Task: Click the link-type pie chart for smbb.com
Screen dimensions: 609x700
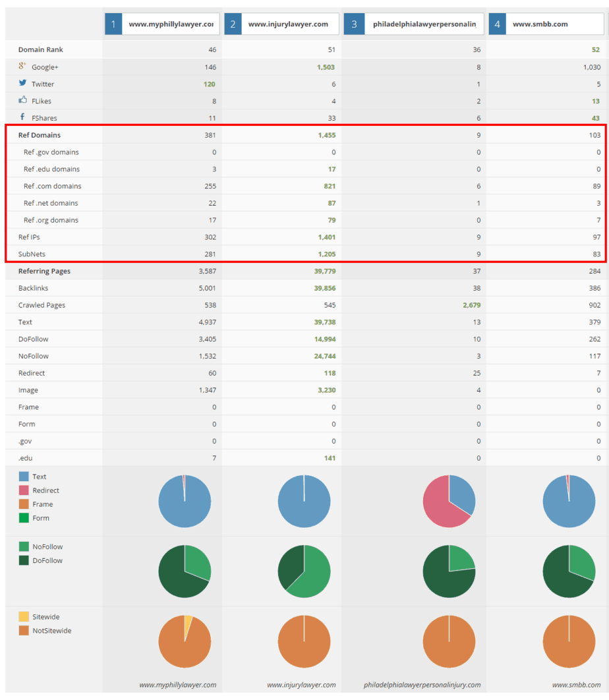Action: tap(569, 501)
